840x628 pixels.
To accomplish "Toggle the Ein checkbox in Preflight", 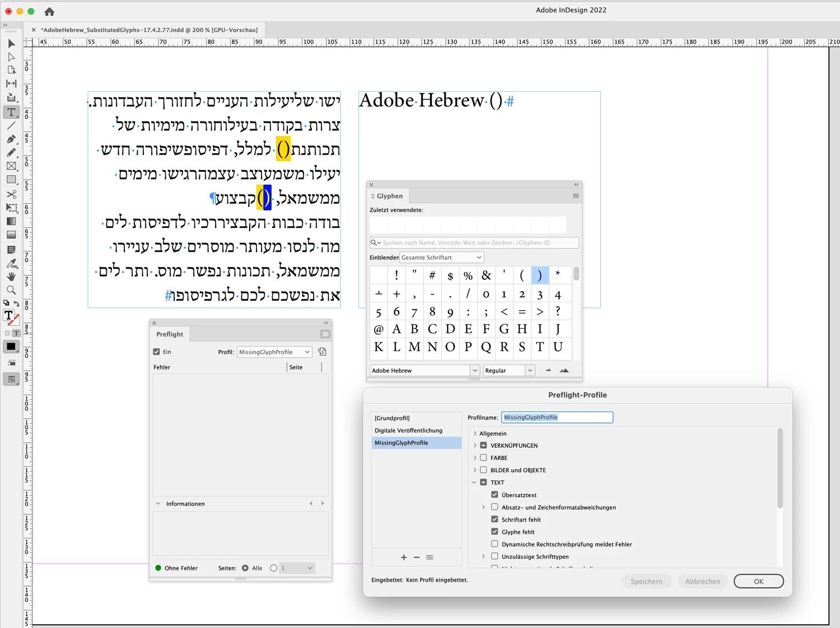I will coord(157,352).
